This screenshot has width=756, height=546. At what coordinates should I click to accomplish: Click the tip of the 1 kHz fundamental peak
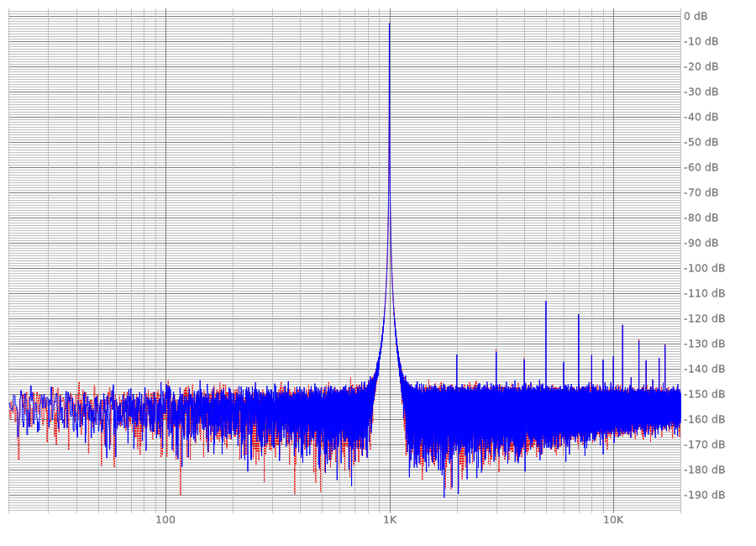[390, 24]
